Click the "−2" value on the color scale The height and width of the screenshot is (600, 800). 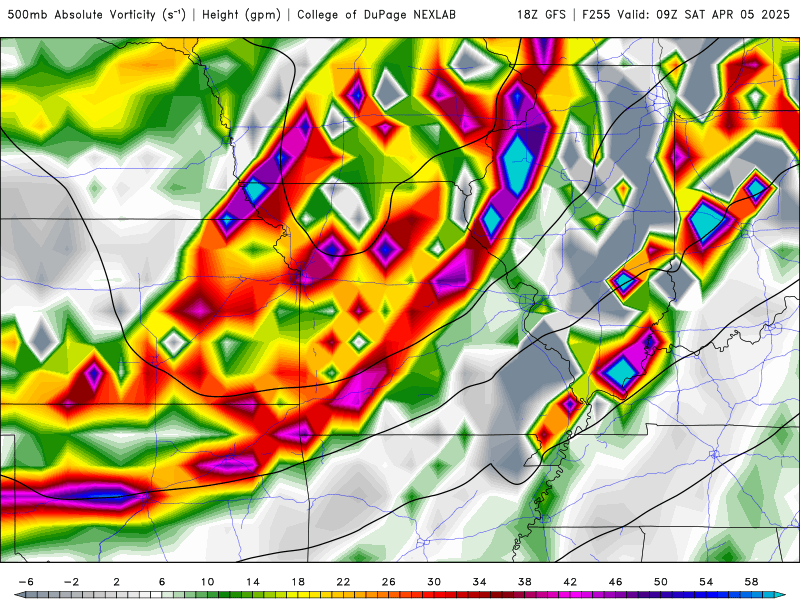(71, 582)
